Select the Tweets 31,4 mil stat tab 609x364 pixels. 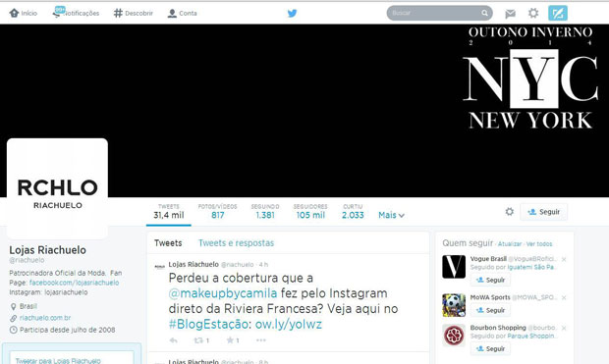169,212
